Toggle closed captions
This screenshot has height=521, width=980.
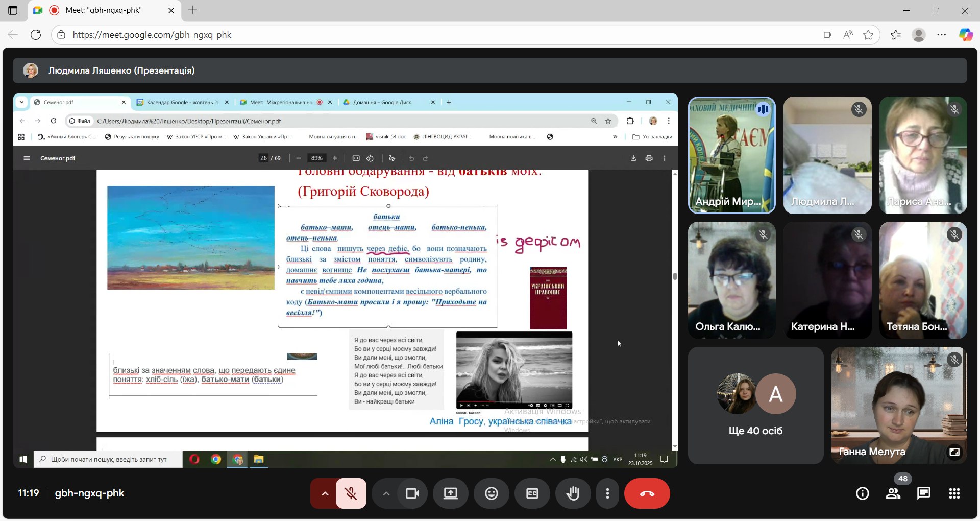[532, 493]
